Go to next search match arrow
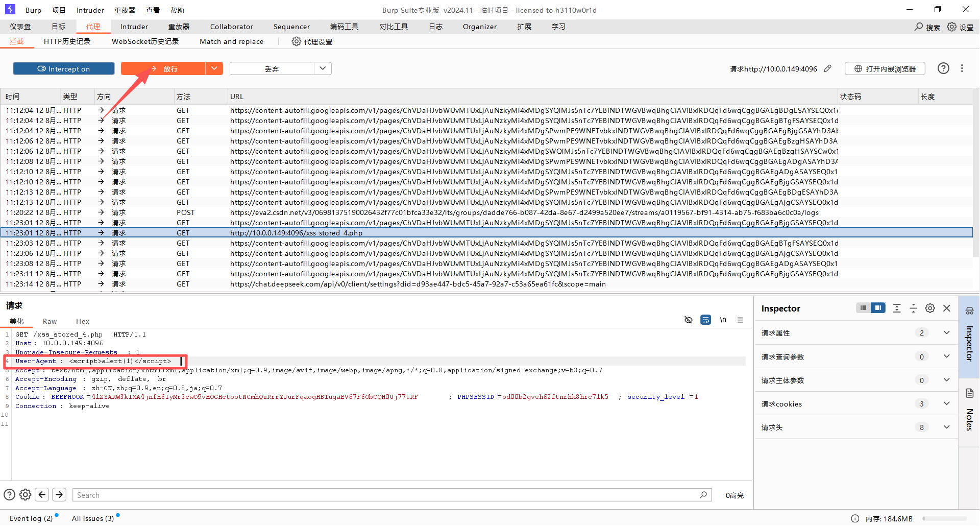The image size is (980, 526). click(x=59, y=495)
